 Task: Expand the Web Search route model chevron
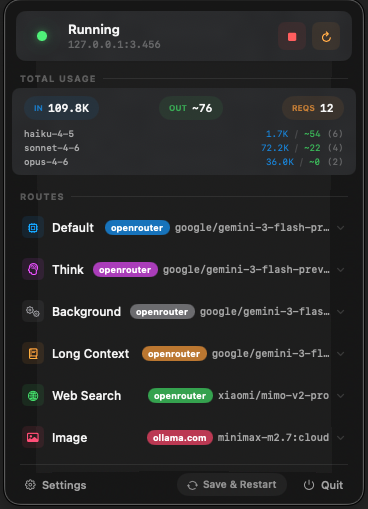click(x=340, y=396)
